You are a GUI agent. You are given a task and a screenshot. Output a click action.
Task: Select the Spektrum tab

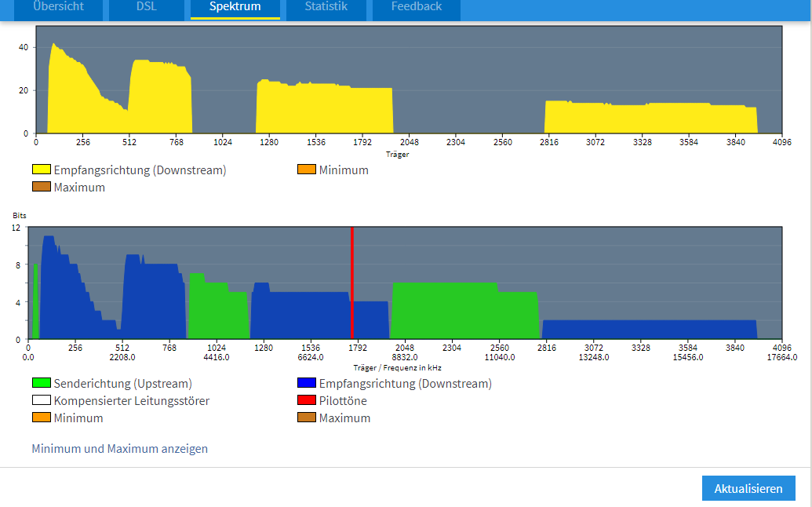coord(235,7)
